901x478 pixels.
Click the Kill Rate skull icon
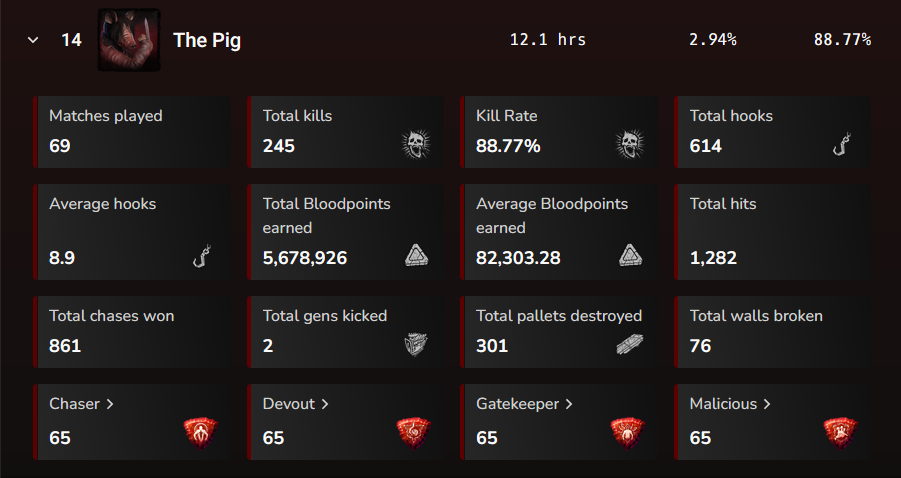[x=629, y=145]
